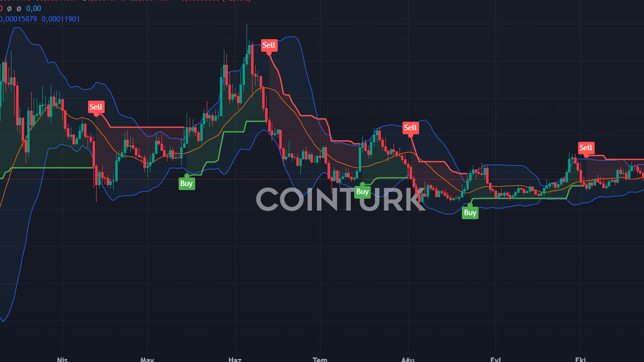Click the Sell signal above the Haz peak

point(269,45)
